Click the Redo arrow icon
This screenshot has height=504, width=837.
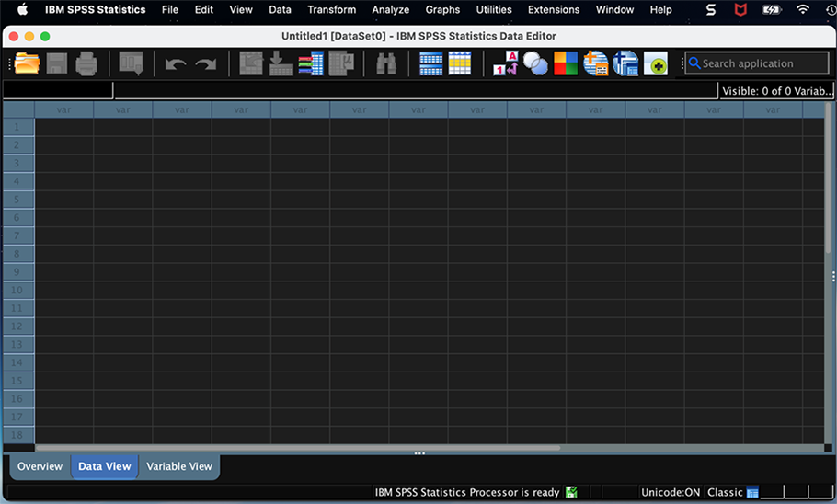click(x=205, y=64)
